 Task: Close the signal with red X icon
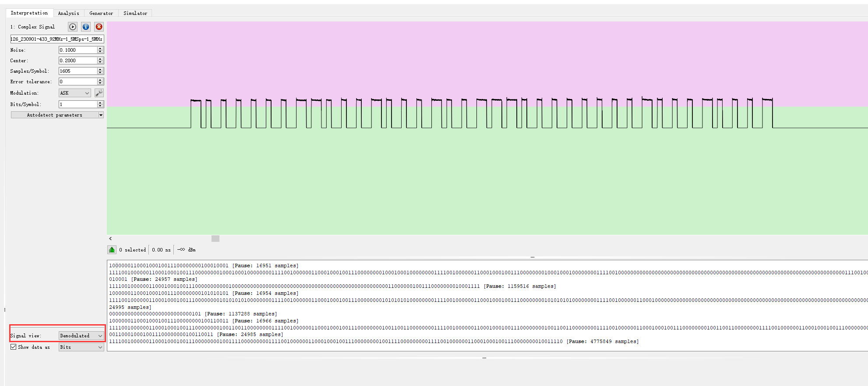tap(99, 27)
